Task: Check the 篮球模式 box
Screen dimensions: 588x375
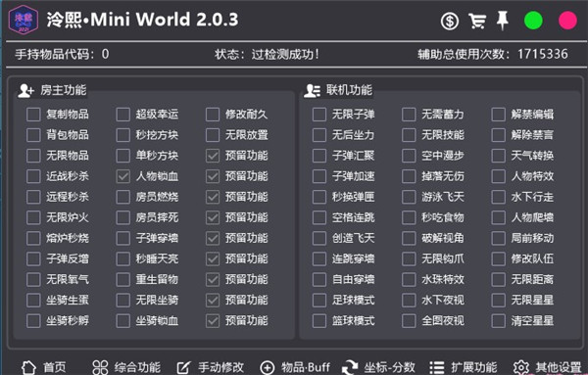Action: 319,320
